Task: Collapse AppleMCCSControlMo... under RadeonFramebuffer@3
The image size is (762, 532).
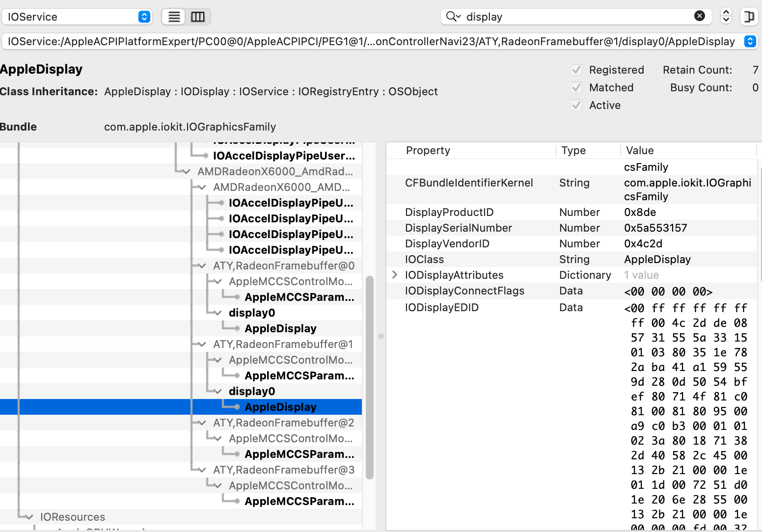Action: (218, 485)
